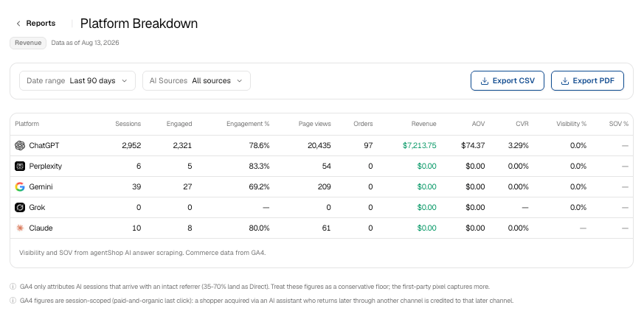
Task: Sort by the Engaged column header
Action: pos(179,124)
